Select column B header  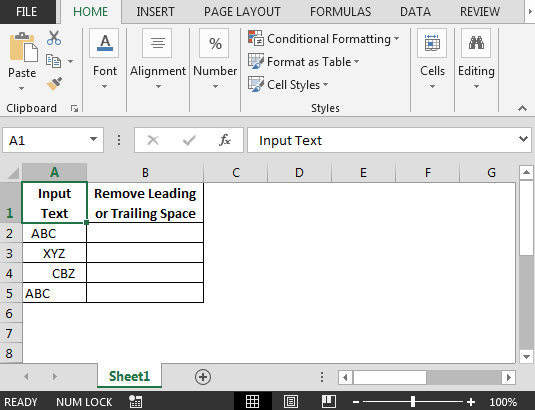pyautogui.click(x=145, y=173)
